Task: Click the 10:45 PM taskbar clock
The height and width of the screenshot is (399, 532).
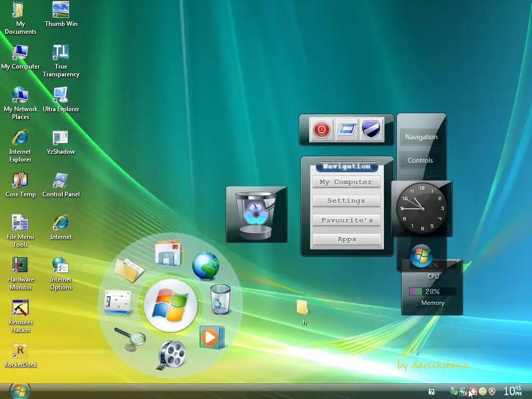Action: [x=513, y=391]
